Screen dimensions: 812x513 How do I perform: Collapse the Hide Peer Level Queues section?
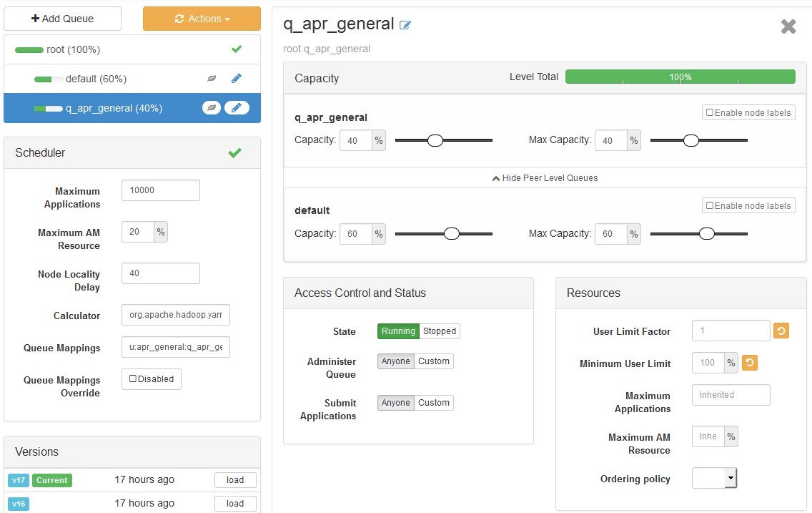545,177
